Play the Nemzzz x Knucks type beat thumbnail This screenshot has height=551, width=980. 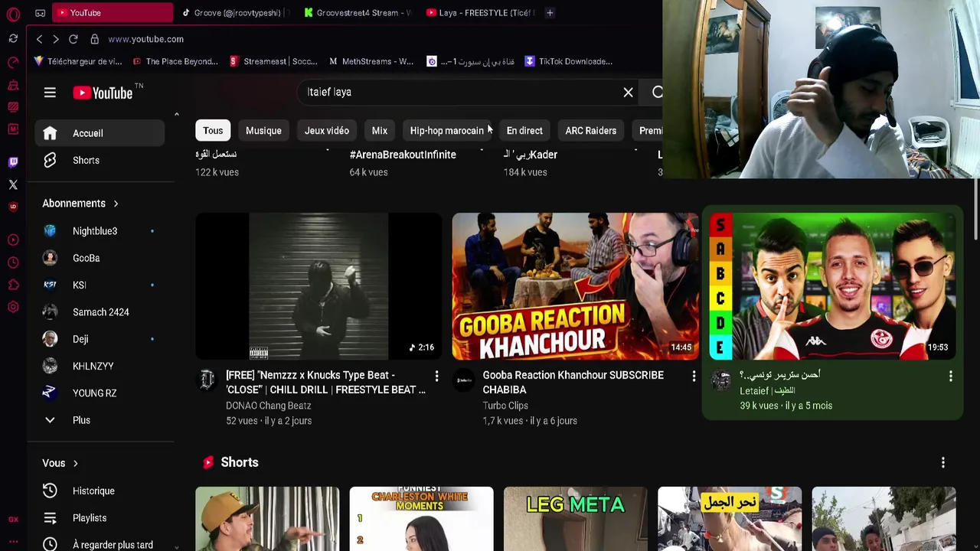point(318,286)
